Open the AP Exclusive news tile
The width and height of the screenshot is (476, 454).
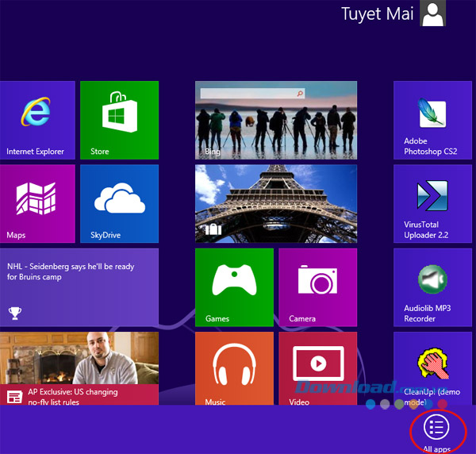79,368
